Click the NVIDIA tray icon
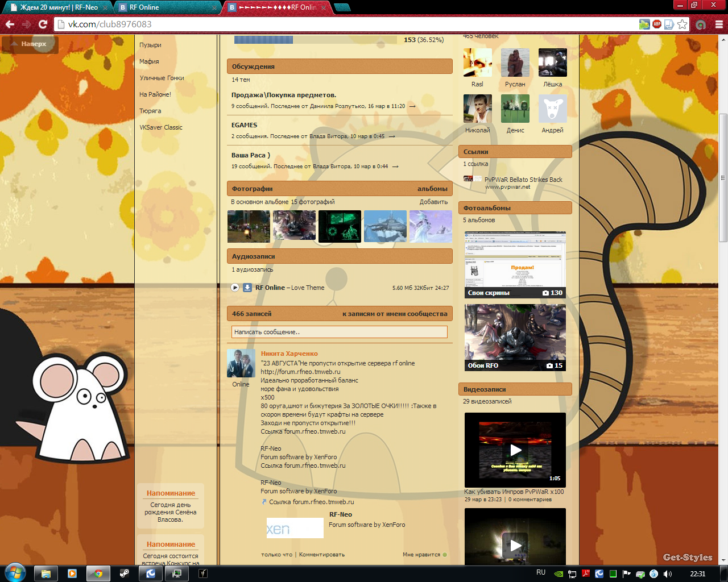Image resolution: width=728 pixels, height=582 pixels. click(x=559, y=574)
